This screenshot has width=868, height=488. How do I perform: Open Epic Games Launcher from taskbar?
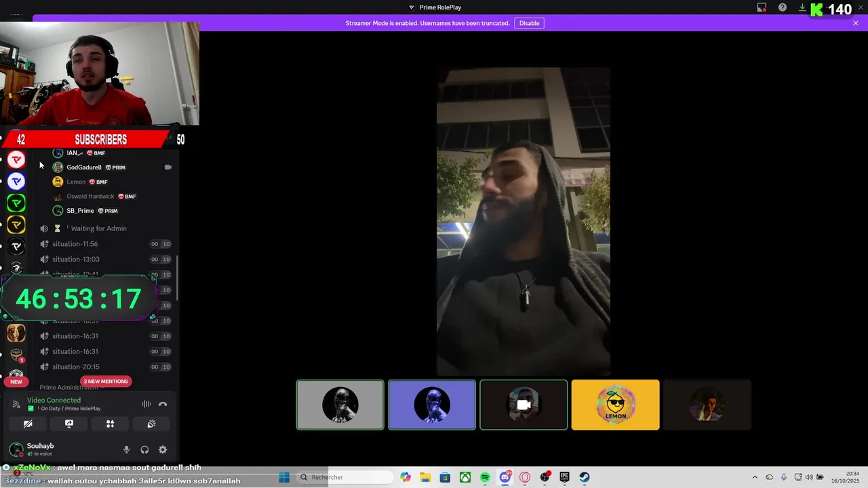click(564, 477)
